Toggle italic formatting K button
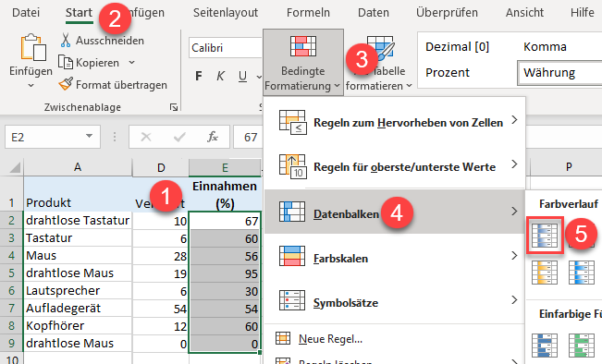The image size is (602, 364). [220, 76]
